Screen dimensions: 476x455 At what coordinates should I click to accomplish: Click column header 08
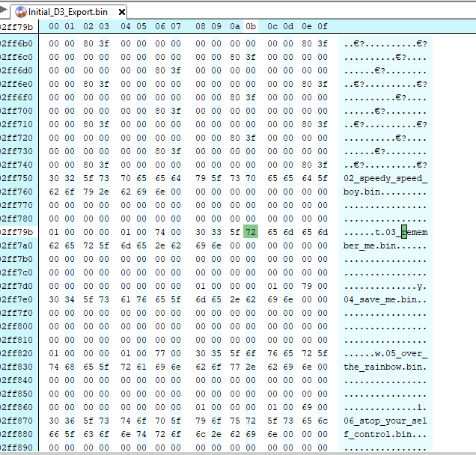coord(201,26)
